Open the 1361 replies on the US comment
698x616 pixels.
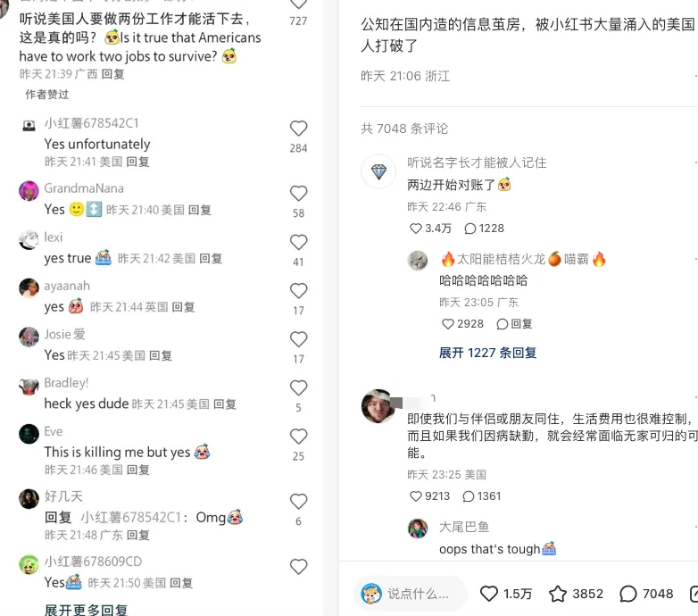(468, 496)
